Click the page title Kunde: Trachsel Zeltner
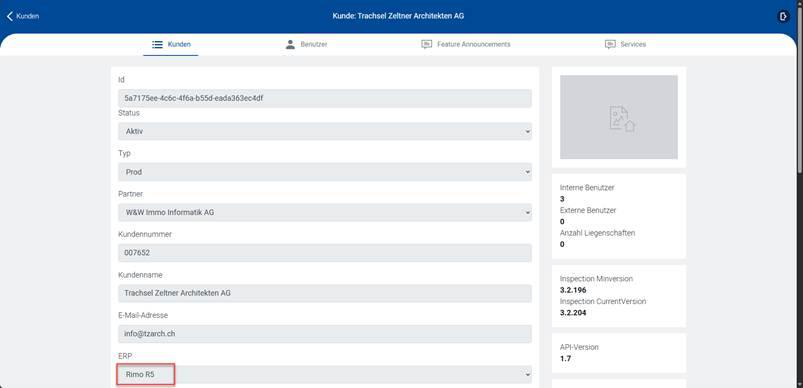803x388 pixels. pyautogui.click(x=398, y=16)
